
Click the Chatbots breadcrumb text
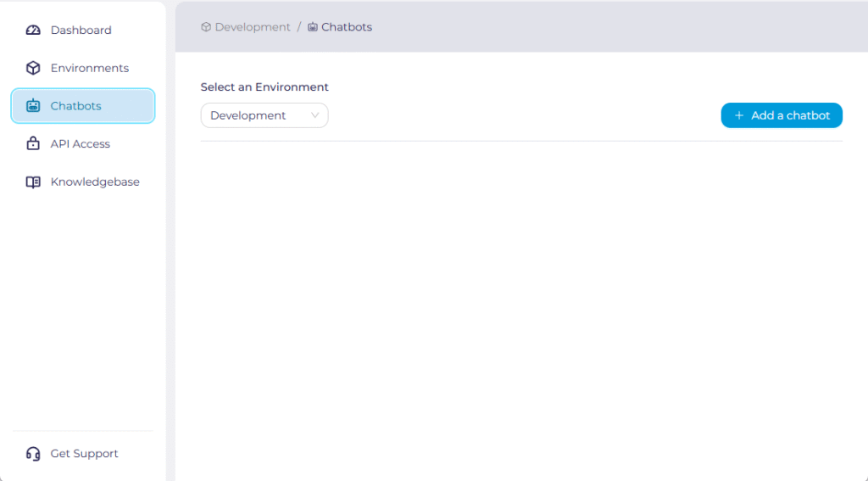(x=347, y=27)
